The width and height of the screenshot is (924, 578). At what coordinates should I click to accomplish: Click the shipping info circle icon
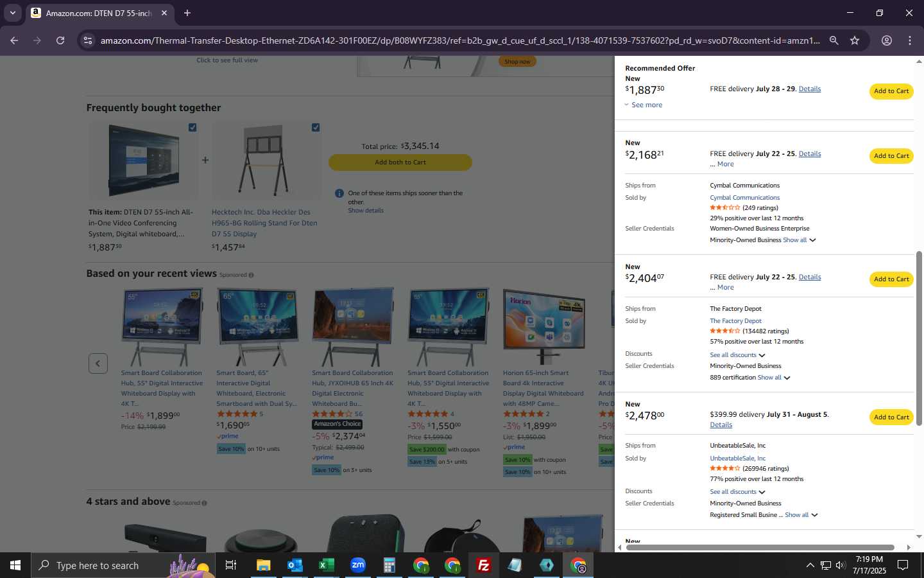coord(339,193)
